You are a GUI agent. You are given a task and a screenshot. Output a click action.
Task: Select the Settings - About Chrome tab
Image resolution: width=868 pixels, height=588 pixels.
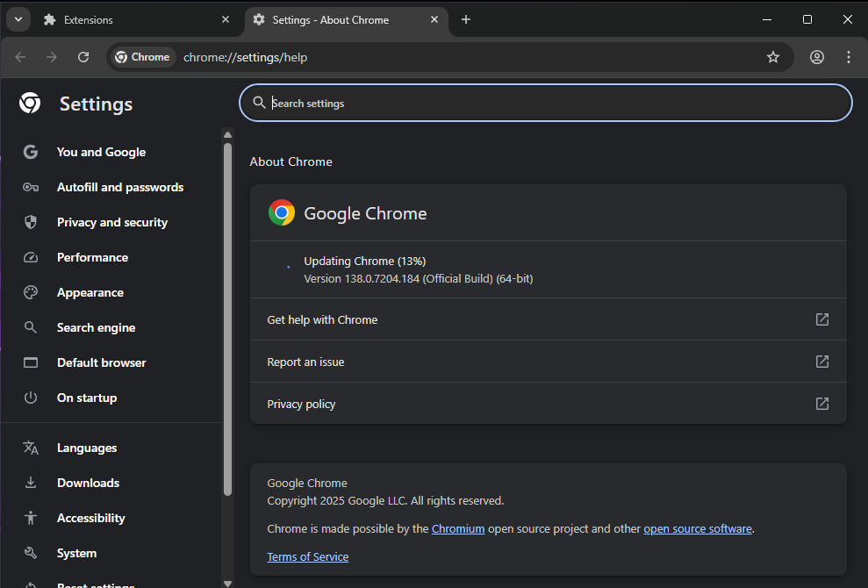tap(346, 20)
